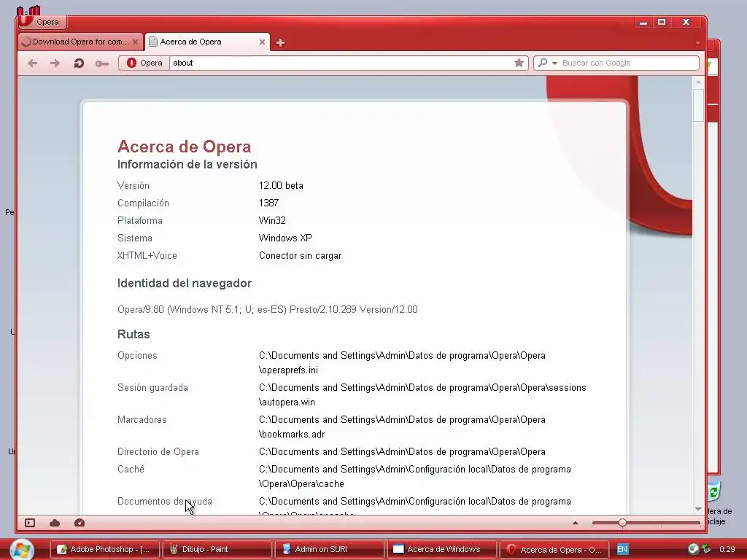Open the Opera menu button
The image size is (747, 560).
pos(42,22)
